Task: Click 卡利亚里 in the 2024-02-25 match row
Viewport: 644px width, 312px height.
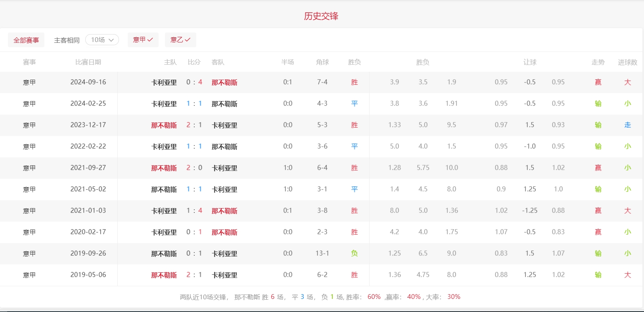Action: (x=164, y=104)
